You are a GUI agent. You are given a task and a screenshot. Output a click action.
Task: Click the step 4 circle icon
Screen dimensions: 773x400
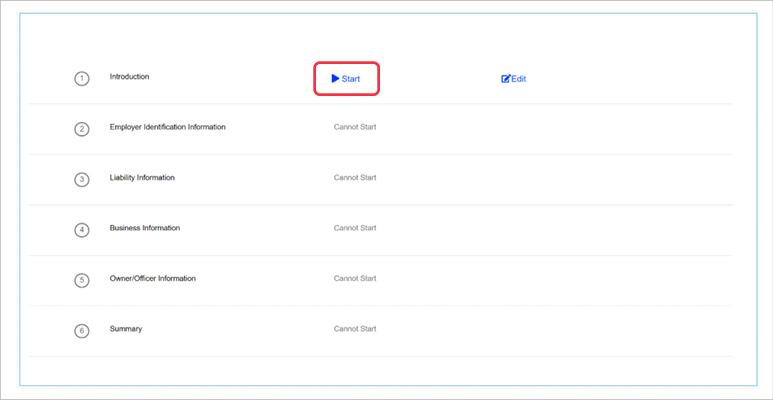[82, 230]
